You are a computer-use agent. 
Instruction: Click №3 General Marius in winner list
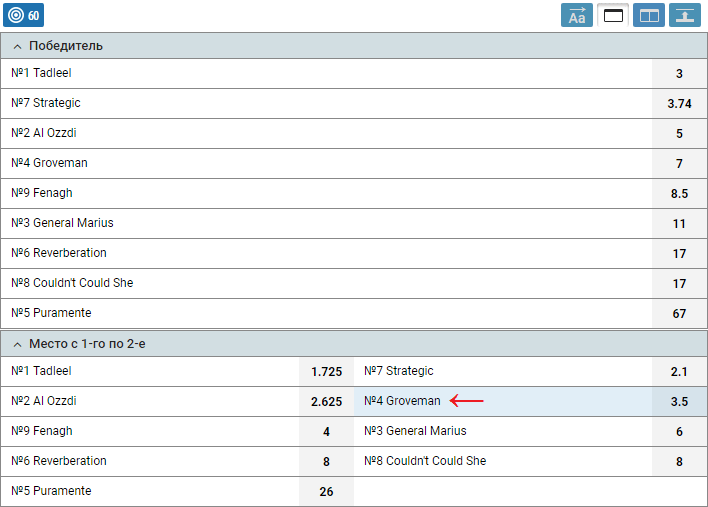pos(62,223)
